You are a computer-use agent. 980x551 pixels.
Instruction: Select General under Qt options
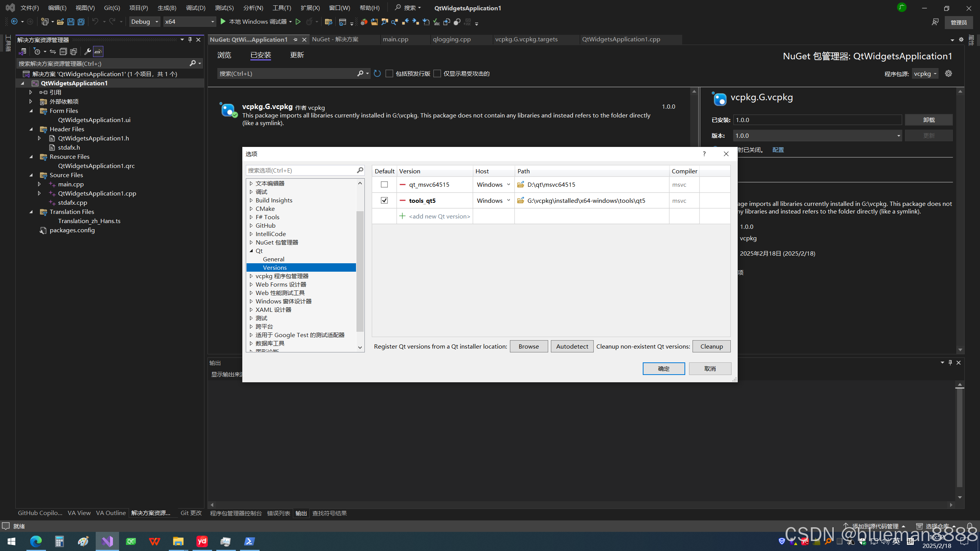click(273, 259)
